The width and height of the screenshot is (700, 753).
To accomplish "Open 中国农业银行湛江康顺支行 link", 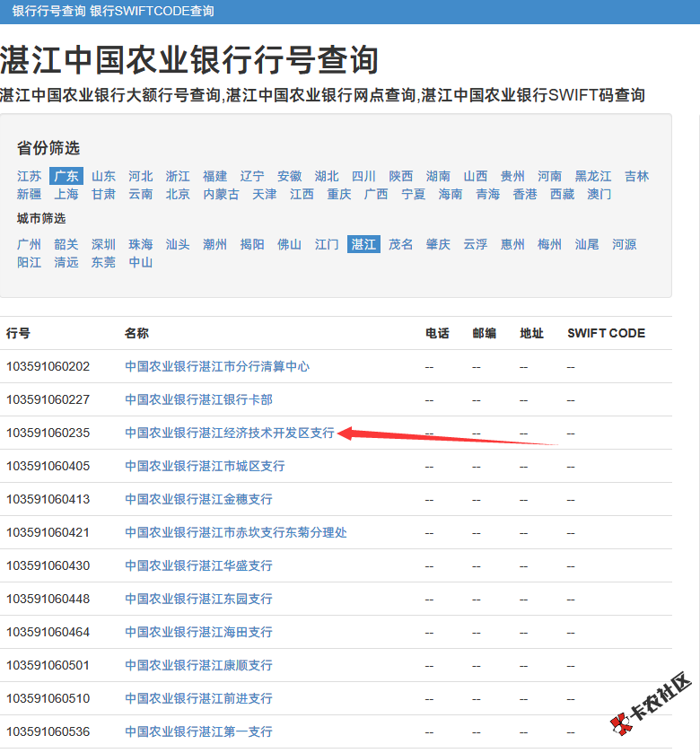I will click(x=198, y=665).
